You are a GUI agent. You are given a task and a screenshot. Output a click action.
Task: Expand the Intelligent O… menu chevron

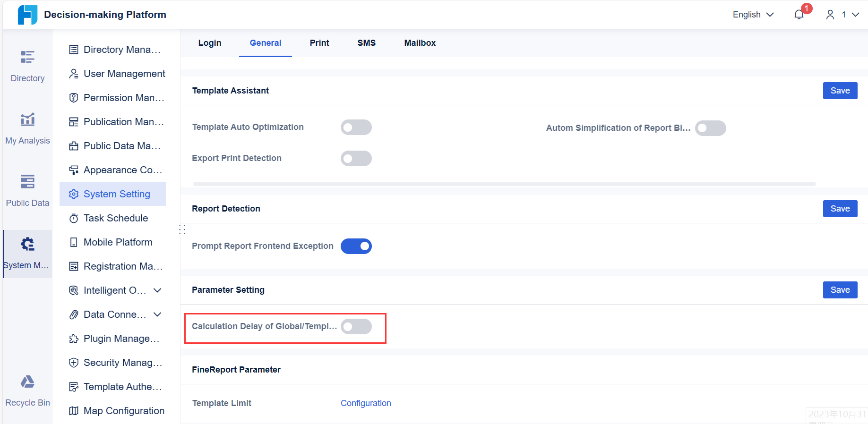[158, 290]
